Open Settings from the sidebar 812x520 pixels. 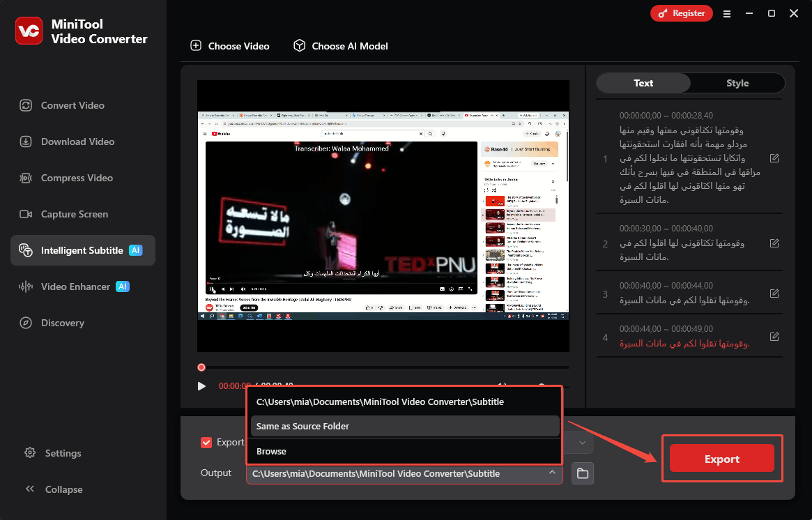click(x=53, y=452)
